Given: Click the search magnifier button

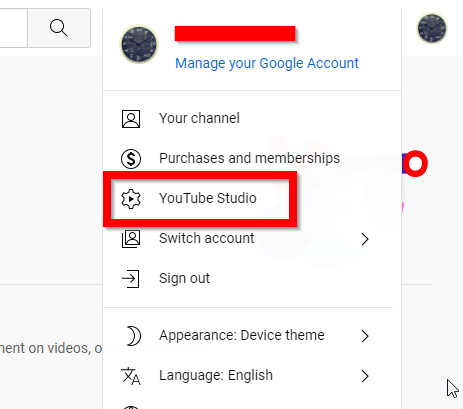Looking at the screenshot, I should 59,28.
